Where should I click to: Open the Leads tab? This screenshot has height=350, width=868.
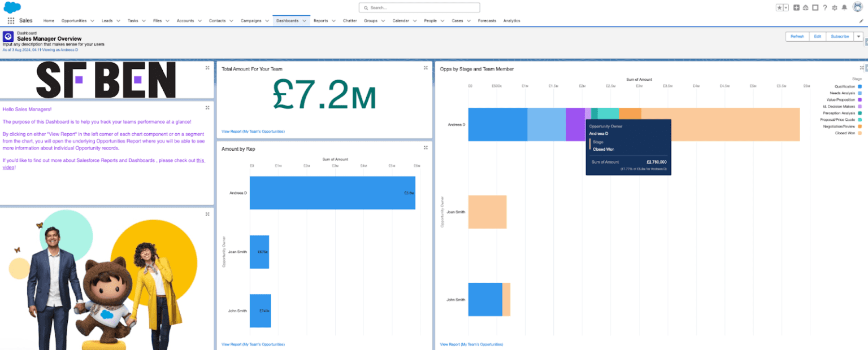pos(107,21)
